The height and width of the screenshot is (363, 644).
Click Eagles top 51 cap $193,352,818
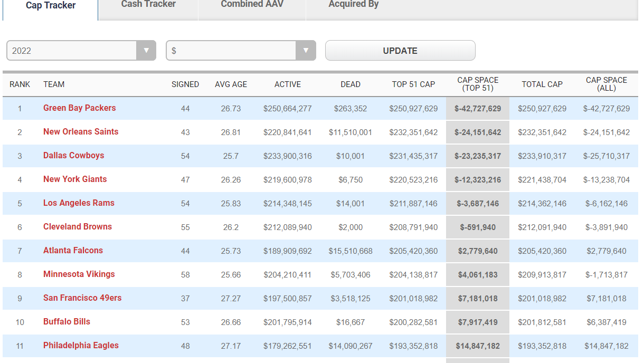413,346
